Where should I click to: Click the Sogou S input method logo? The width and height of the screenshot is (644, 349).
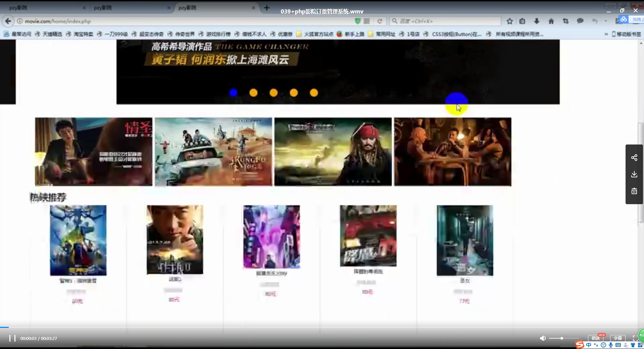(x=580, y=345)
